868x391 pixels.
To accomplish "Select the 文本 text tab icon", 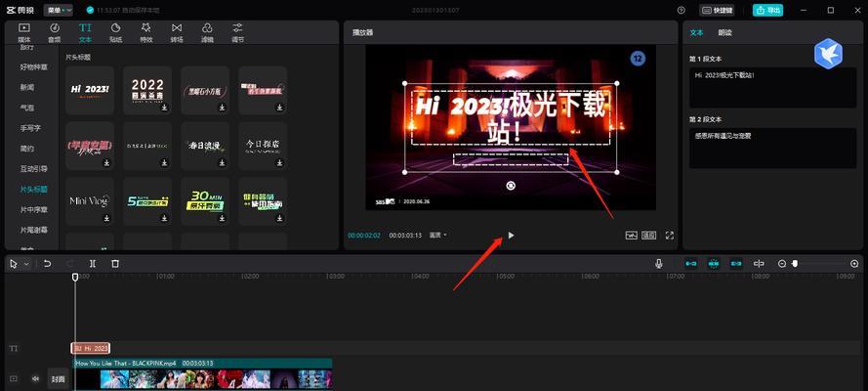I will point(85,27).
